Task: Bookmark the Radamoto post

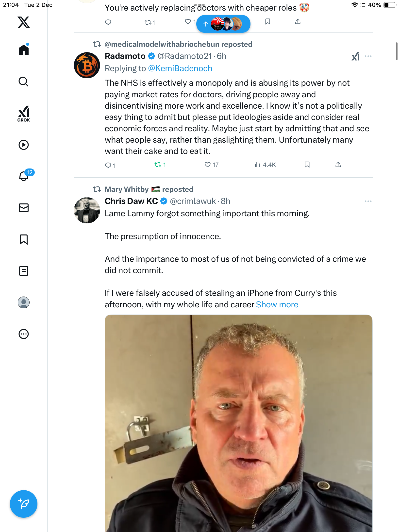Action: 307,165
